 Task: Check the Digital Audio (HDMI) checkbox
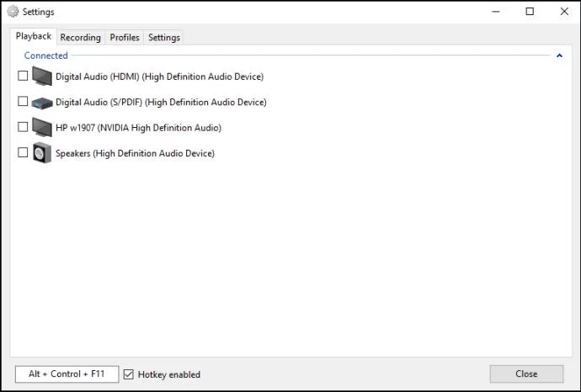click(x=23, y=76)
